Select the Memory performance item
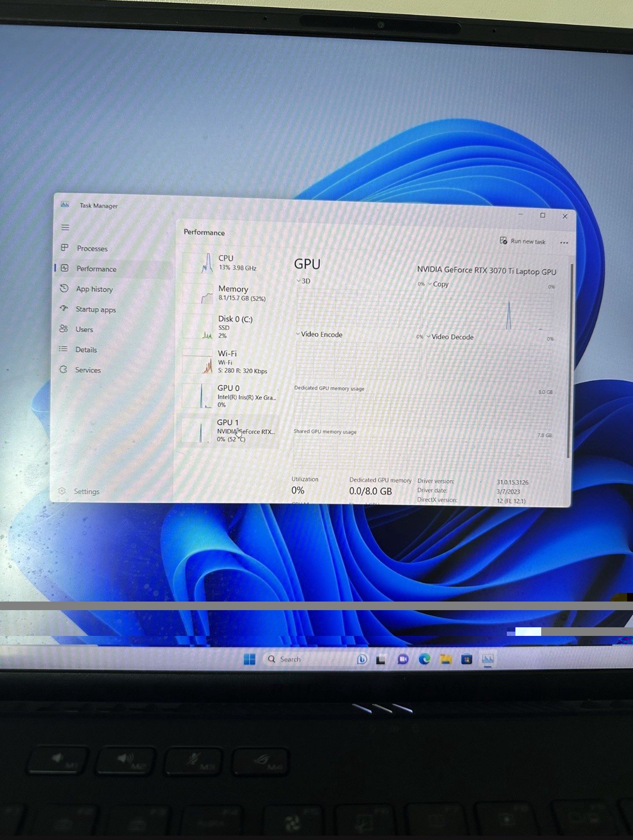 pos(231,293)
